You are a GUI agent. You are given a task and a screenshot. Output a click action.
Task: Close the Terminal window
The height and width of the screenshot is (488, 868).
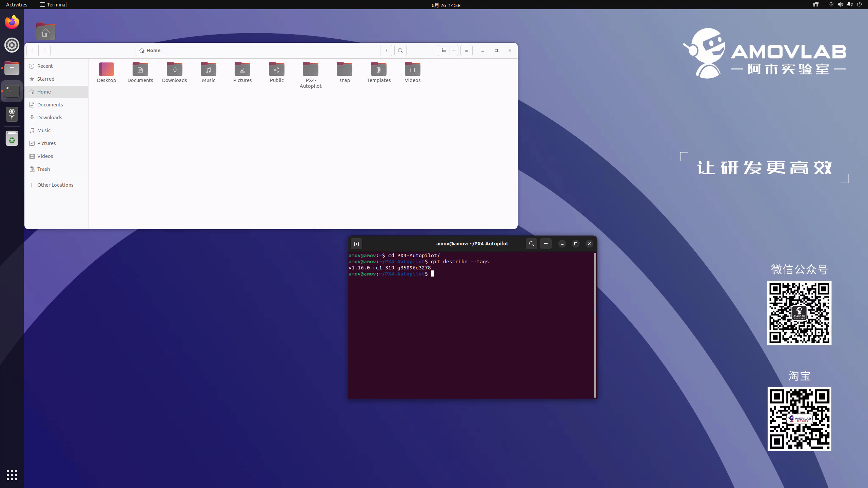pos(589,244)
